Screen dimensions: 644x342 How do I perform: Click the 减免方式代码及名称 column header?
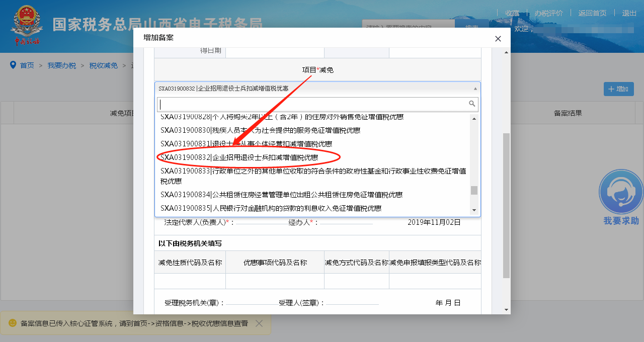coord(357,263)
